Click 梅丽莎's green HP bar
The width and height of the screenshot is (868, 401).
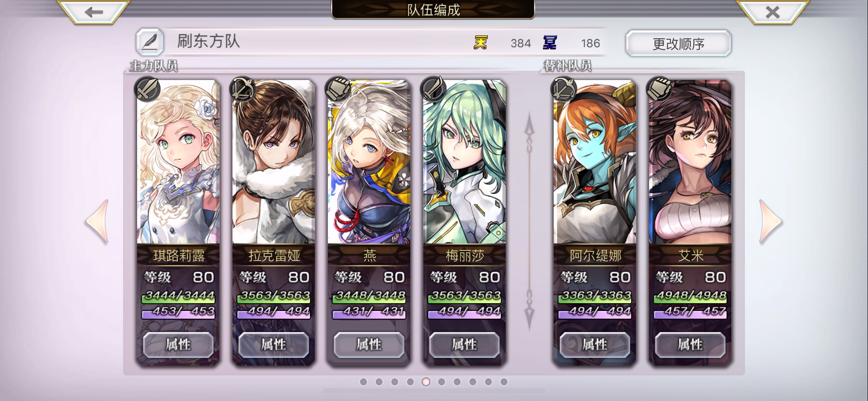click(465, 295)
